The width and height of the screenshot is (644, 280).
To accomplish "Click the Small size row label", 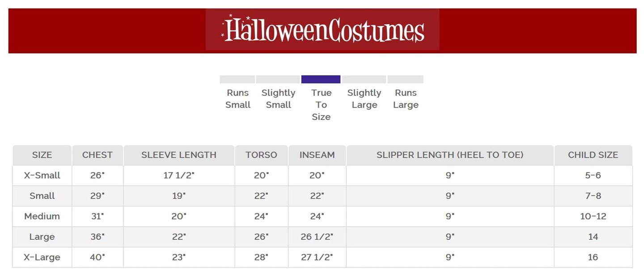I will [42, 196].
